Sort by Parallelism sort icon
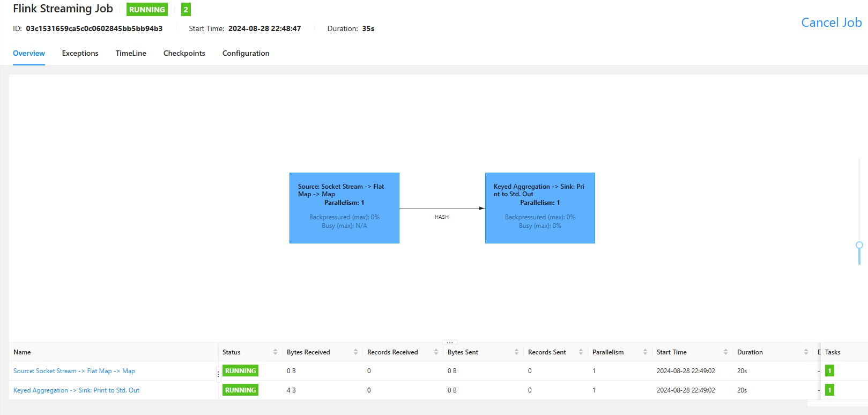Image resolution: width=868 pixels, height=415 pixels. pyautogui.click(x=645, y=352)
